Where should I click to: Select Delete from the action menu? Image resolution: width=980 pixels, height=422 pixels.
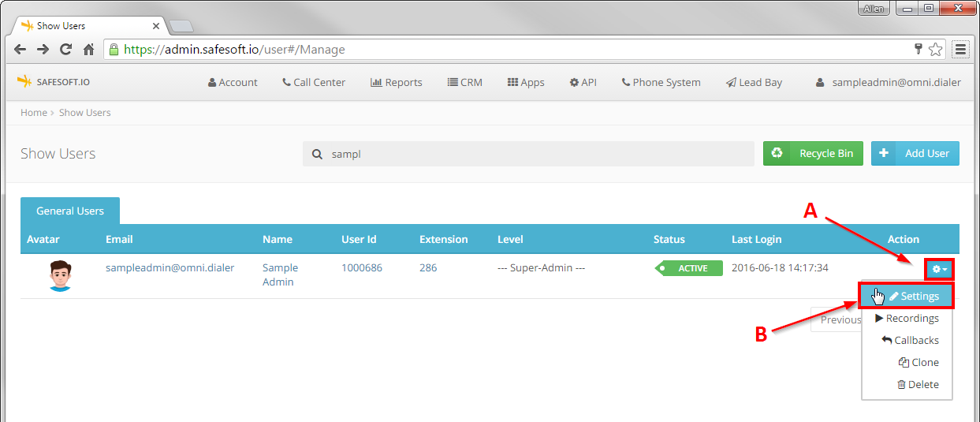coord(907,384)
